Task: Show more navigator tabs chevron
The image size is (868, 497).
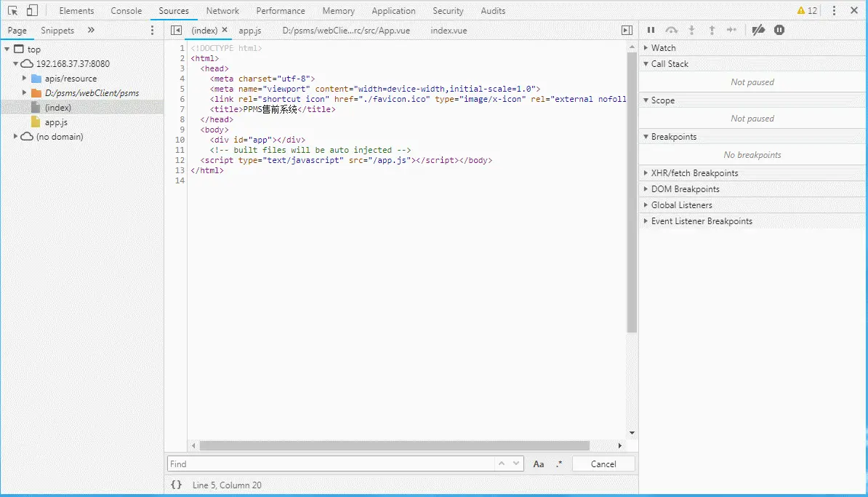Action: coord(91,30)
